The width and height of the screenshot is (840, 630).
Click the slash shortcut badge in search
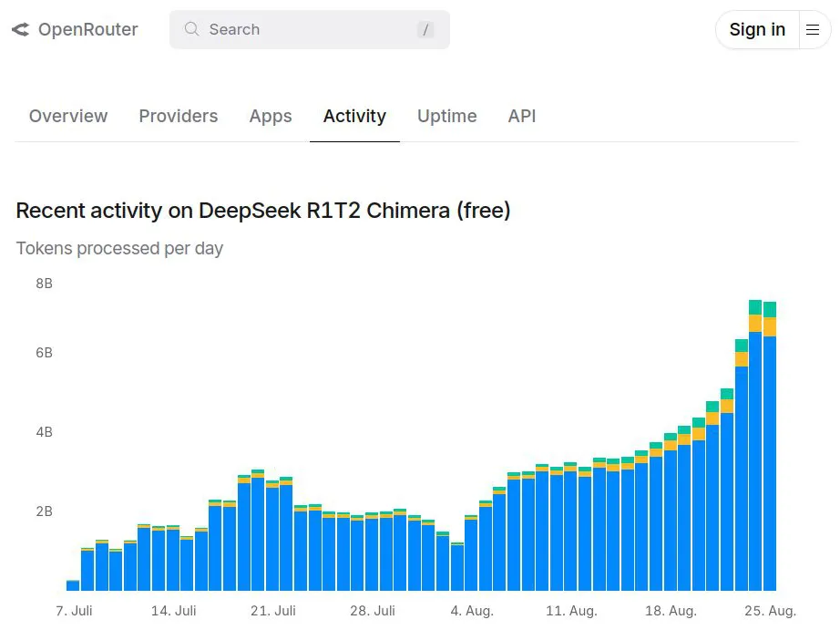pyautogui.click(x=425, y=30)
